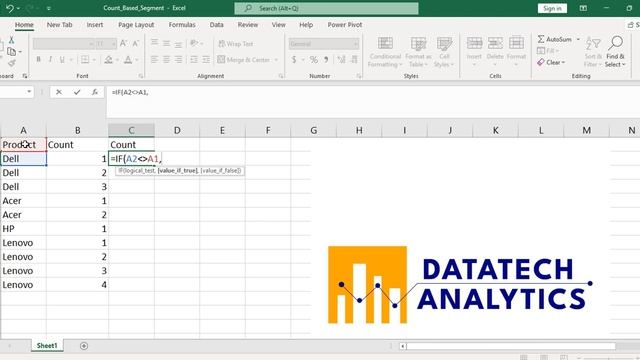Screen dimensions: 640x360
Task: Click the Copy icon
Action: pos(11,52)
